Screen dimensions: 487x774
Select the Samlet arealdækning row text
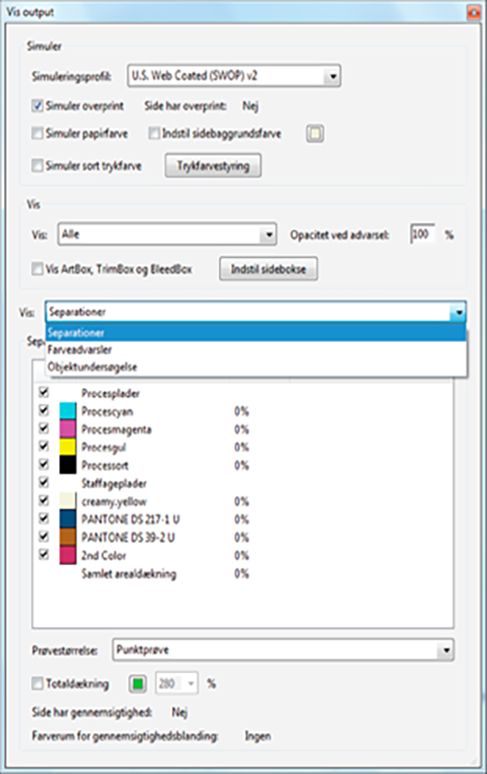tap(129, 574)
